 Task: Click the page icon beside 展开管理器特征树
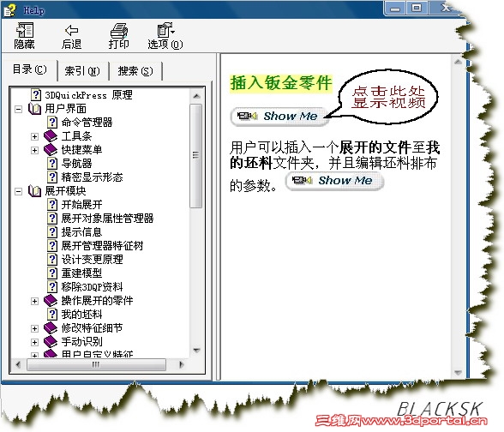52,245
